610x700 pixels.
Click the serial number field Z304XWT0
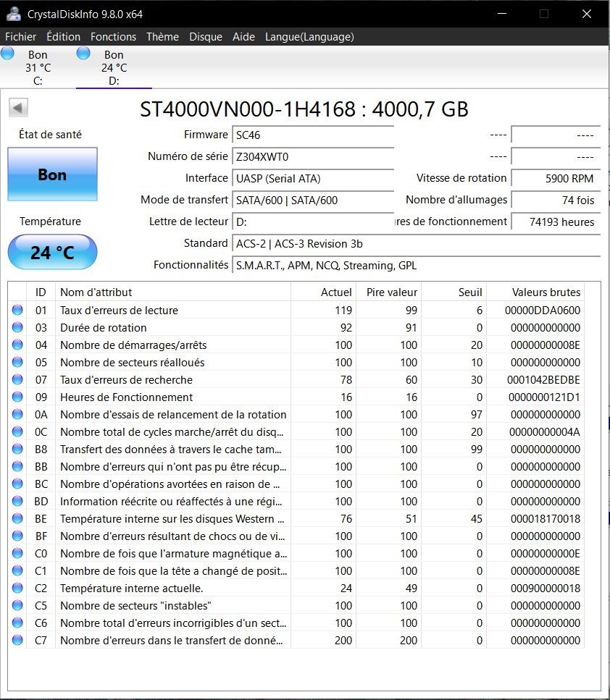pyautogui.click(x=313, y=156)
